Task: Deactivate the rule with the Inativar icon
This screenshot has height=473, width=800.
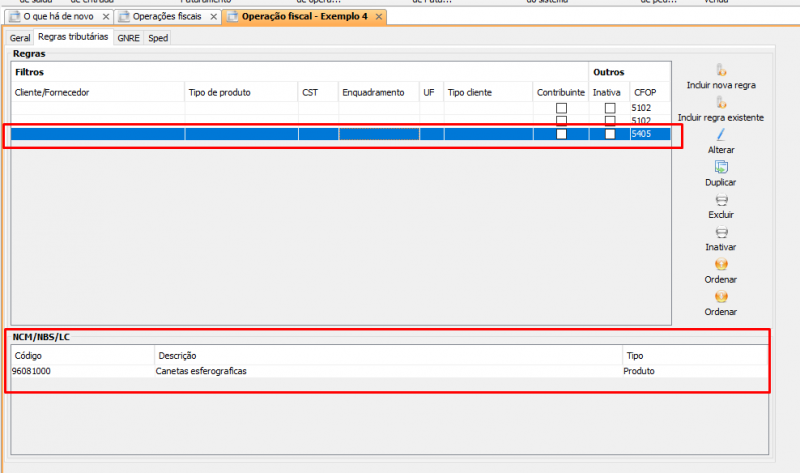Action: point(721,232)
